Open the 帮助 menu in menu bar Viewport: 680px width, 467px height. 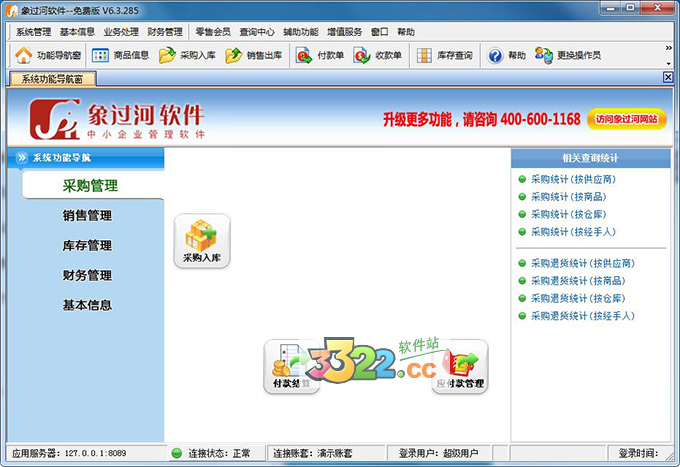405,32
